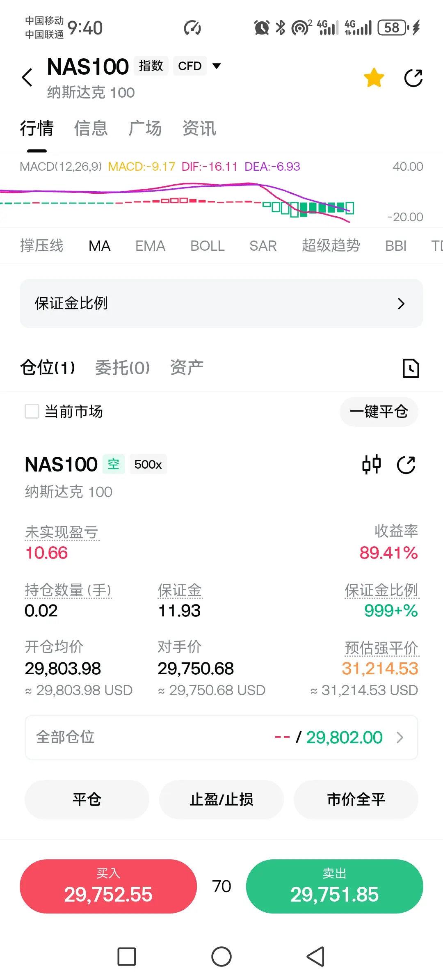Tap the 纳斯达克 100 subtitle under position name
The height and width of the screenshot is (980, 443).
click(x=69, y=492)
